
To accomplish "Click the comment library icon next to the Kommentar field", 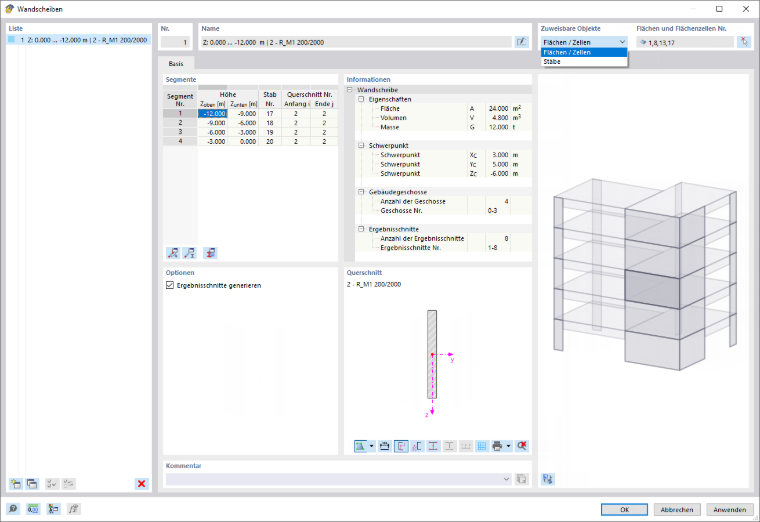I will [522, 479].
